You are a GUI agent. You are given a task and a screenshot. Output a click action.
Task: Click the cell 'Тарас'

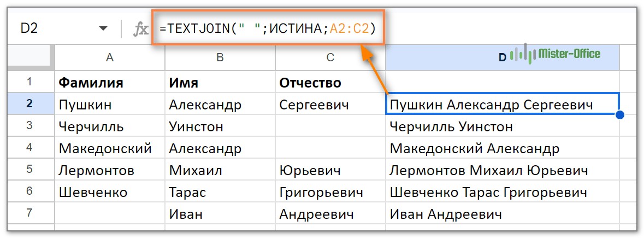click(220, 191)
